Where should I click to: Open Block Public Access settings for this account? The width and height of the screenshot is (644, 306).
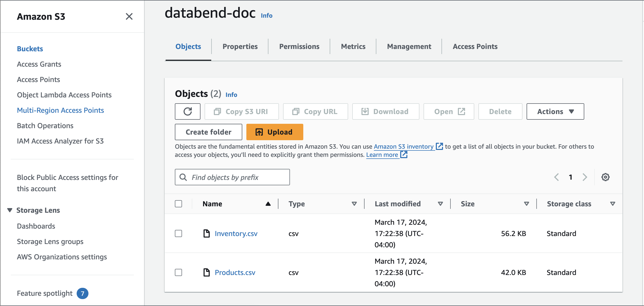(67, 183)
